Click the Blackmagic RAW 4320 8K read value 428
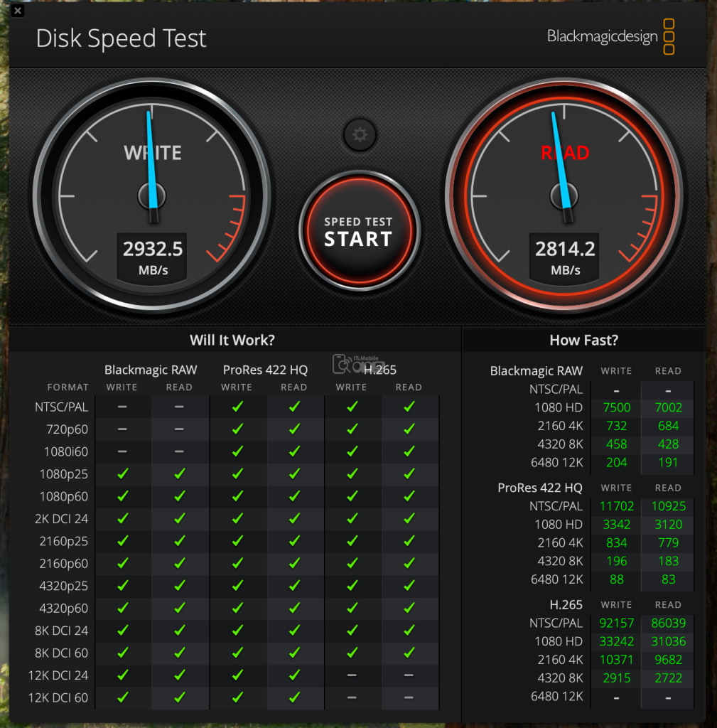The width and height of the screenshot is (717, 728). 668,444
